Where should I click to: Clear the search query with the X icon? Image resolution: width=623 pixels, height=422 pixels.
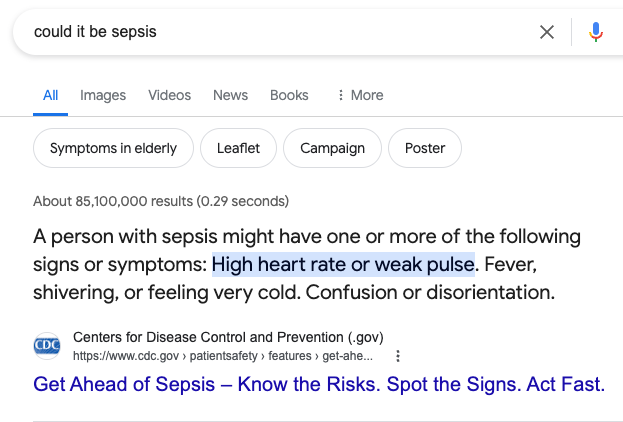547,32
